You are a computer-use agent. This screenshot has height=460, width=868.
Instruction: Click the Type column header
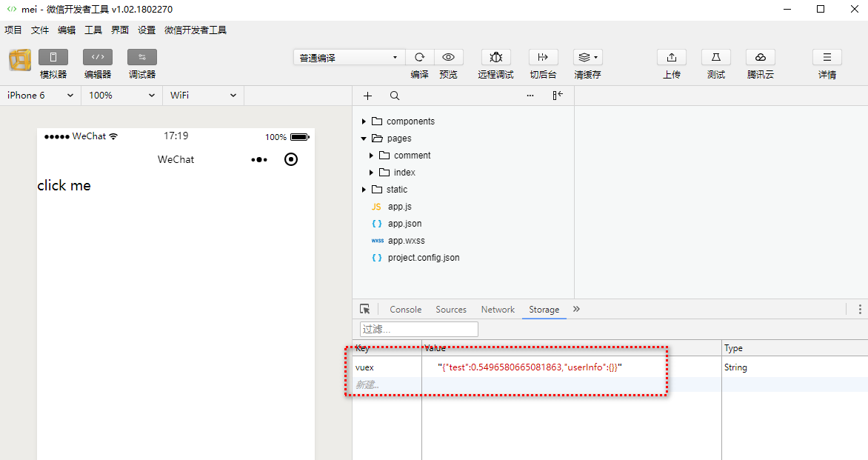733,348
